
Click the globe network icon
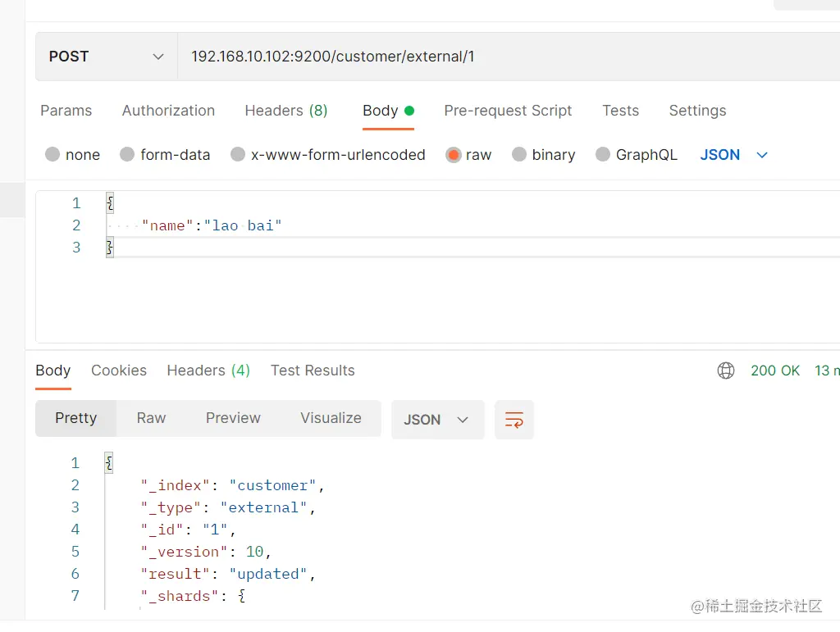pos(726,371)
